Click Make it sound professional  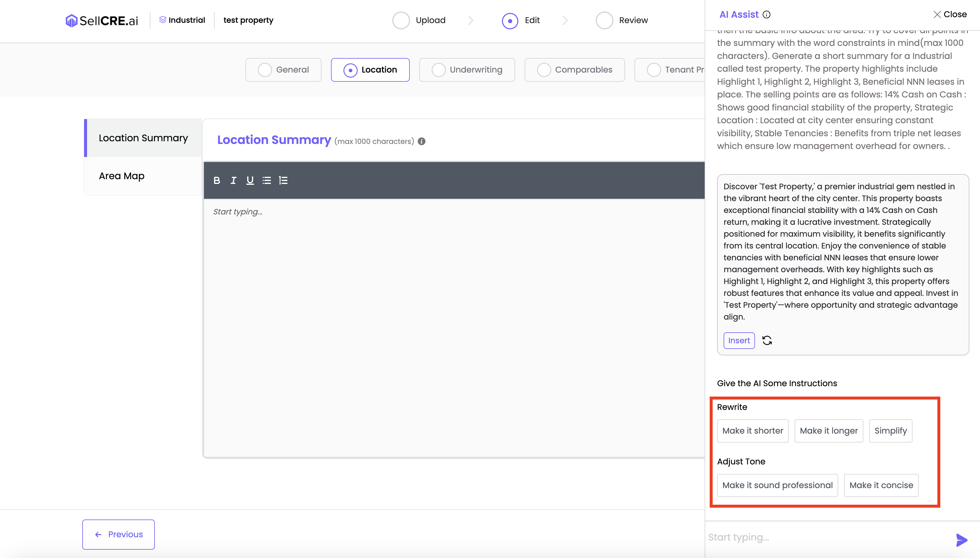coord(777,485)
